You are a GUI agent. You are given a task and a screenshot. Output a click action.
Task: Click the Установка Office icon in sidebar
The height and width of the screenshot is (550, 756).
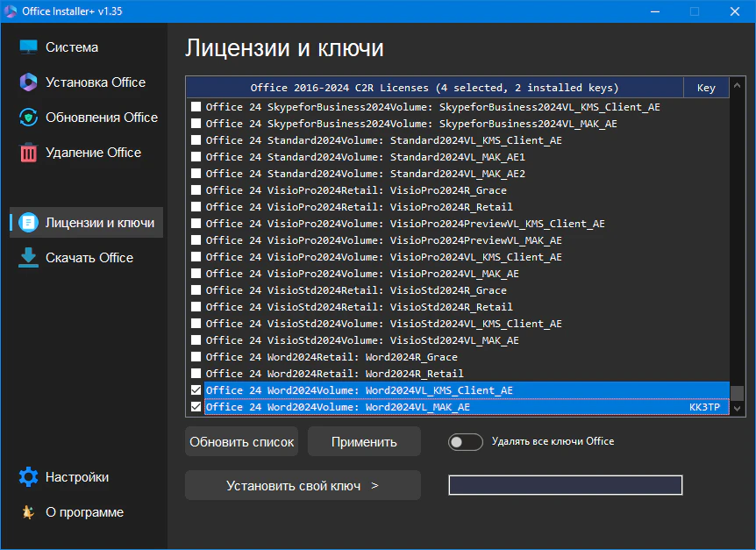[x=29, y=82]
